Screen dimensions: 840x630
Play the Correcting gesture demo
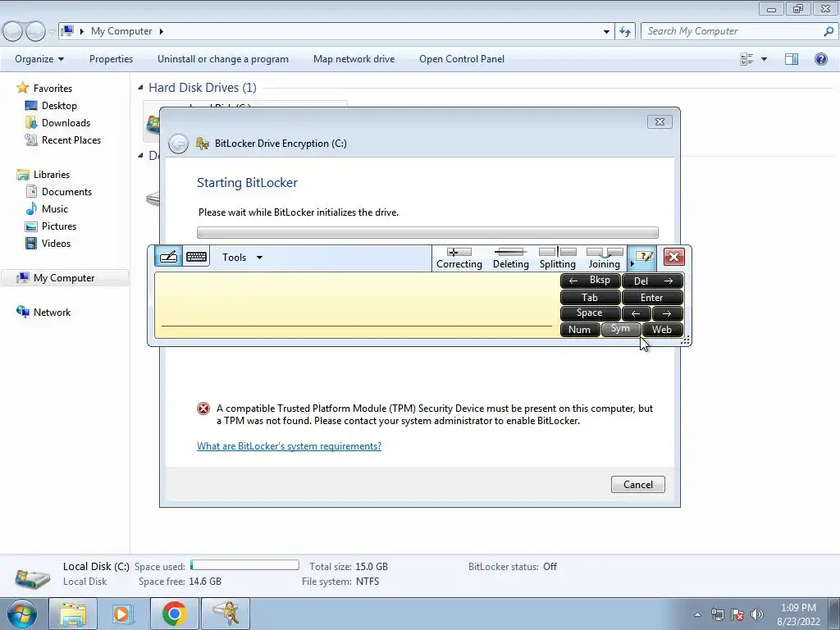point(459,258)
